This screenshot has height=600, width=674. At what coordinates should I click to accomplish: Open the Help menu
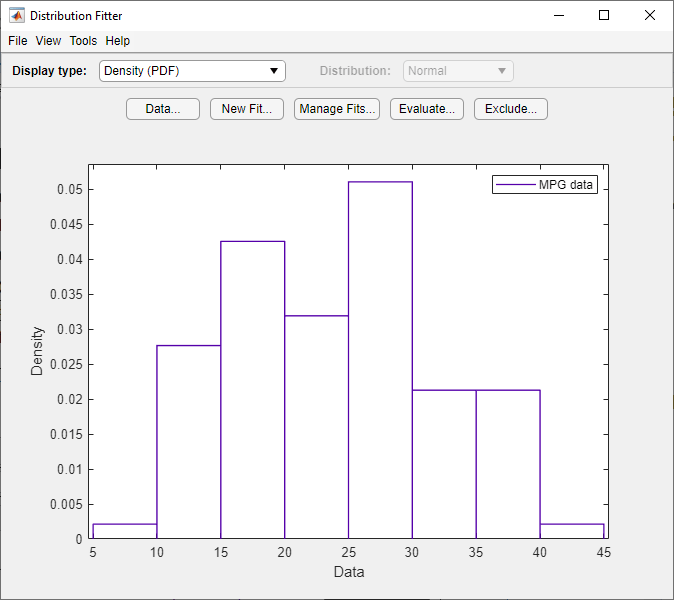118,41
